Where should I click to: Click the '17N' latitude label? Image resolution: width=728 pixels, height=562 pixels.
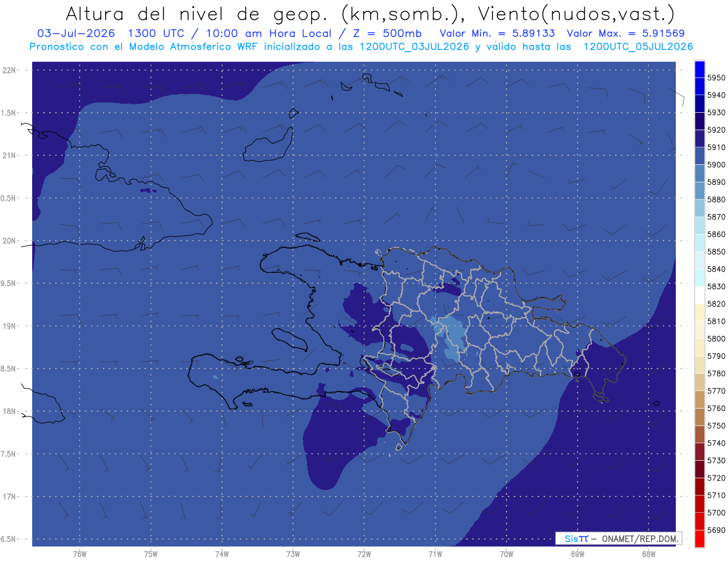coord(8,497)
